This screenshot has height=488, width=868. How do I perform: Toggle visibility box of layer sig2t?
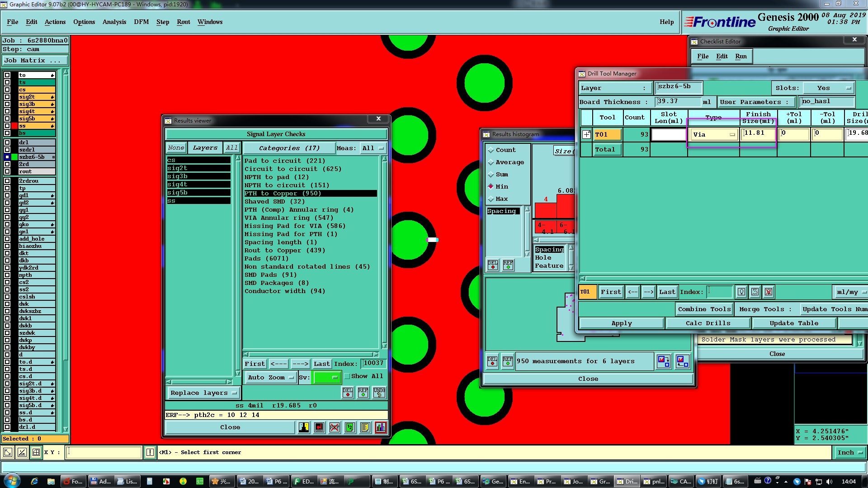(7, 97)
